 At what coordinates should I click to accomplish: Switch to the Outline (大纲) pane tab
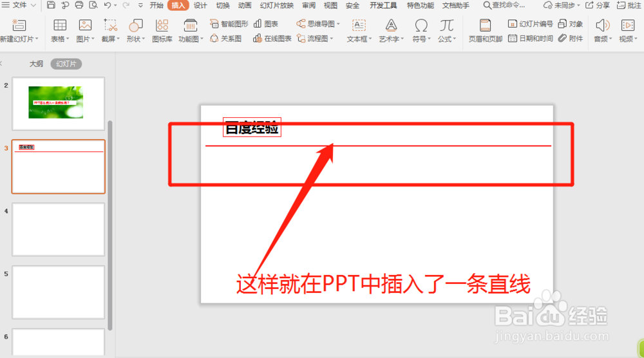[36, 64]
